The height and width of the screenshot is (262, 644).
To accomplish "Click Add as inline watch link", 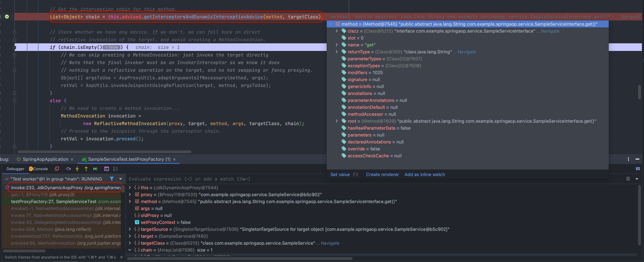I will click(x=424, y=175).
